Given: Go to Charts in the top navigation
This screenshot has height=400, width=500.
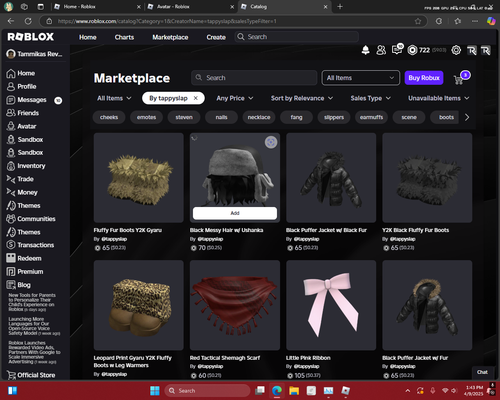Looking at the screenshot, I should 124,37.
